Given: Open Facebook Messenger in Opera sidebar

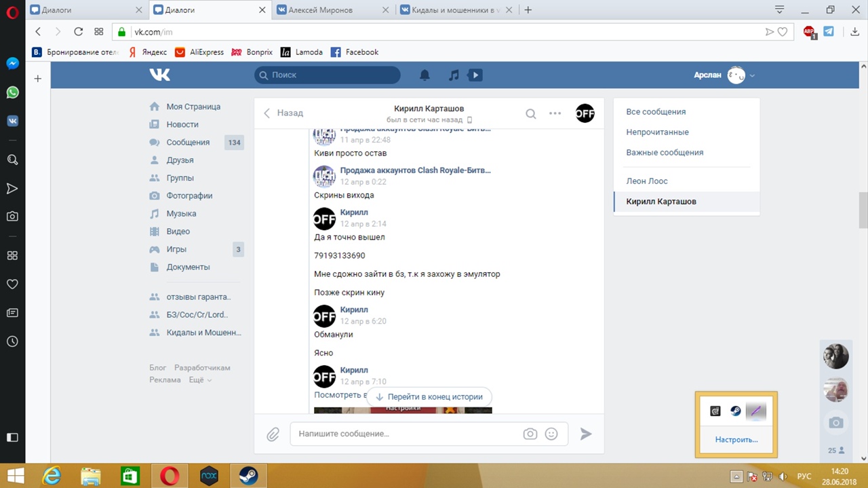Looking at the screenshot, I should pos(12,63).
